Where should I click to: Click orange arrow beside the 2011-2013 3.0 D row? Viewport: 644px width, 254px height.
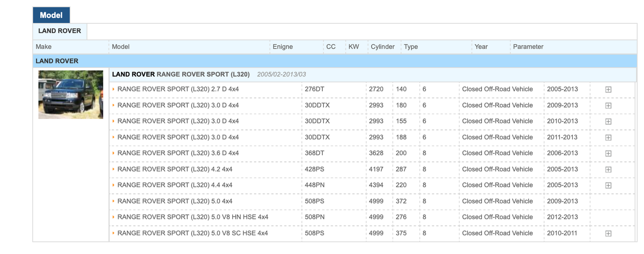click(114, 137)
